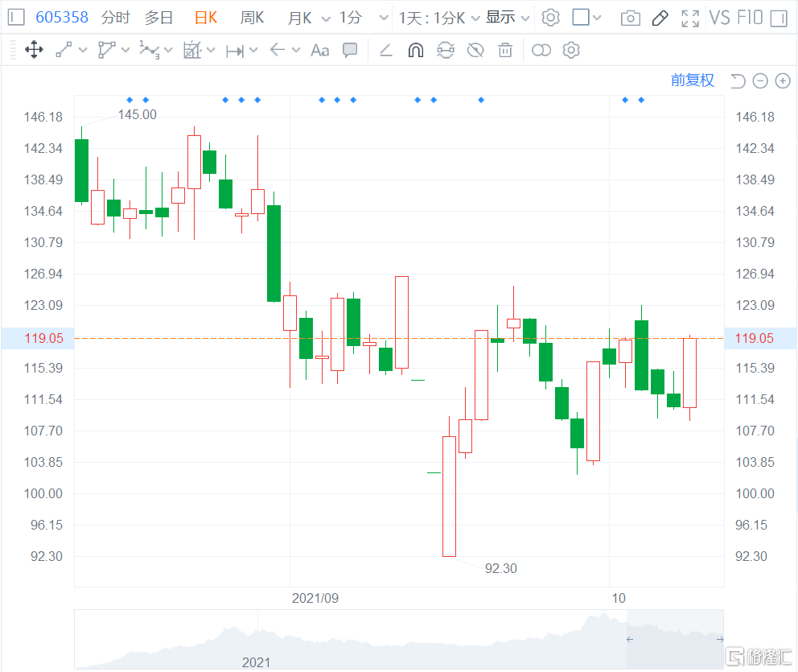Expand the arrow marker options chevron
This screenshot has height=672, width=798.
point(296,50)
